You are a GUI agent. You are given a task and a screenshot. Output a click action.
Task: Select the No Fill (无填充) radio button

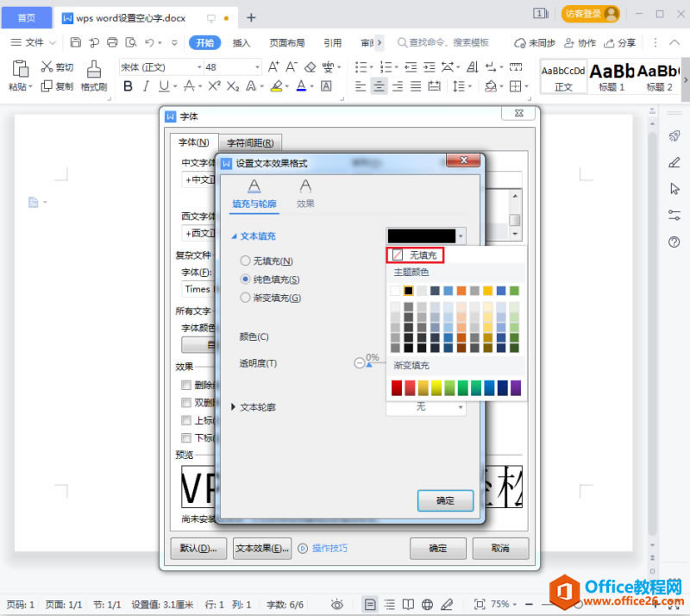(x=245, y=261)
